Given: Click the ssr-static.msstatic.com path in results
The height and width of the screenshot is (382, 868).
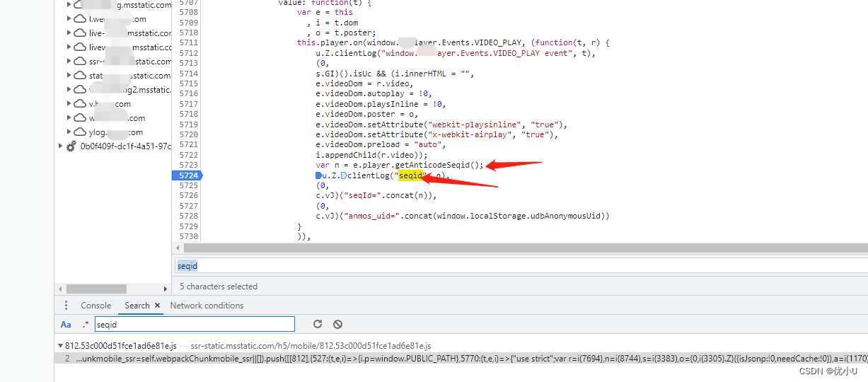Looking at the screenshot, I should [x=311, y=346].
